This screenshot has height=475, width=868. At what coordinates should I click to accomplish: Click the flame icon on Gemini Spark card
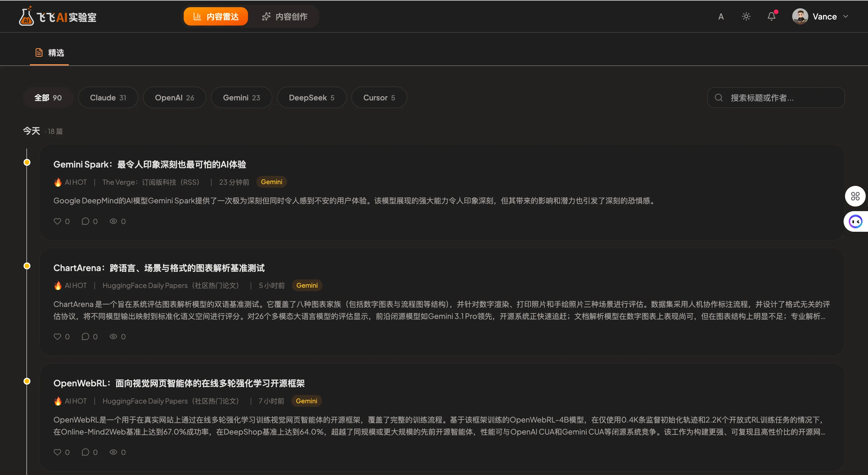(x=58, y=182)
